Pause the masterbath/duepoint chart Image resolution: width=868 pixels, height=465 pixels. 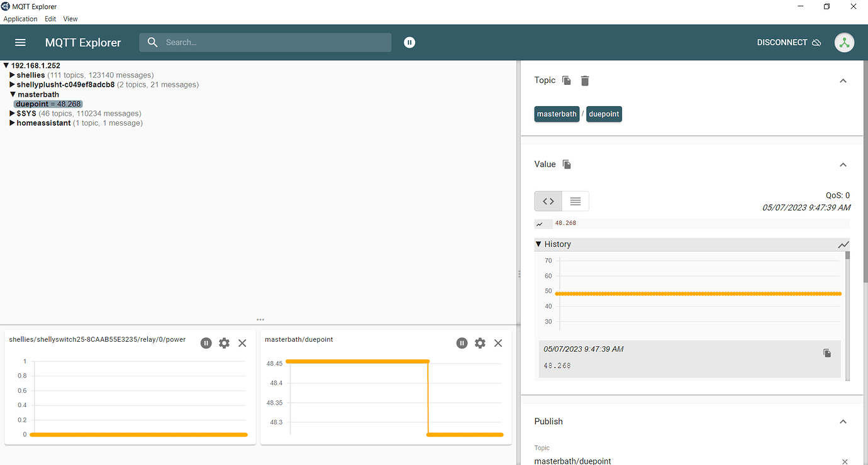pyautogui.click(x=462, y=343)
